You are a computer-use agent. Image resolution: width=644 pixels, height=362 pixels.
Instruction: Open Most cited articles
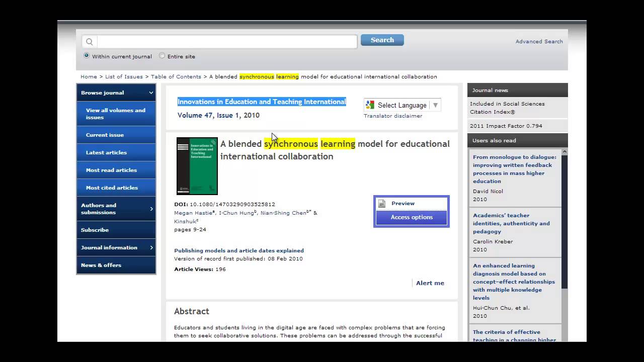tap(116, 188)
